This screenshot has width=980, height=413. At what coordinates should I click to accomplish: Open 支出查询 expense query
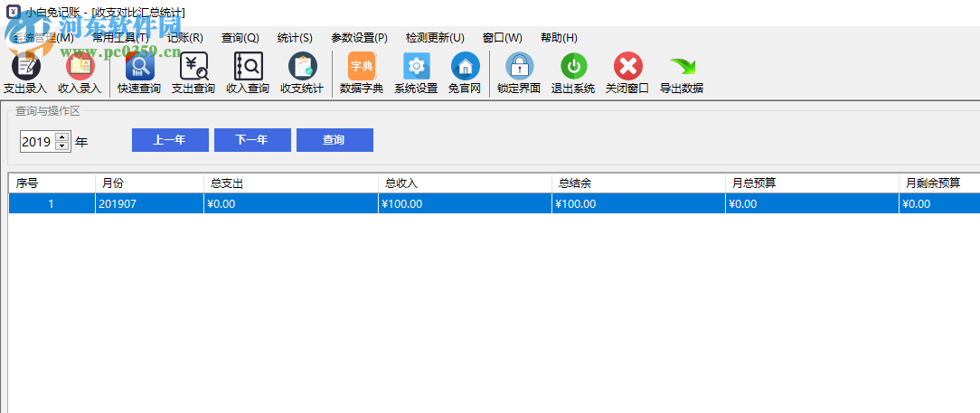[x=193, y=73]
